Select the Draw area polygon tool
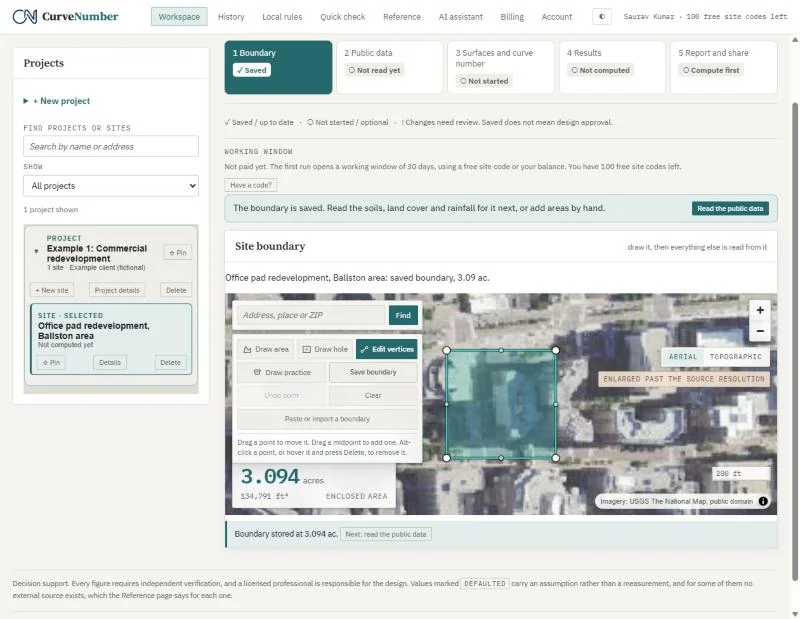The width and height of the screenshot is (800, 619). click(266, 350)
